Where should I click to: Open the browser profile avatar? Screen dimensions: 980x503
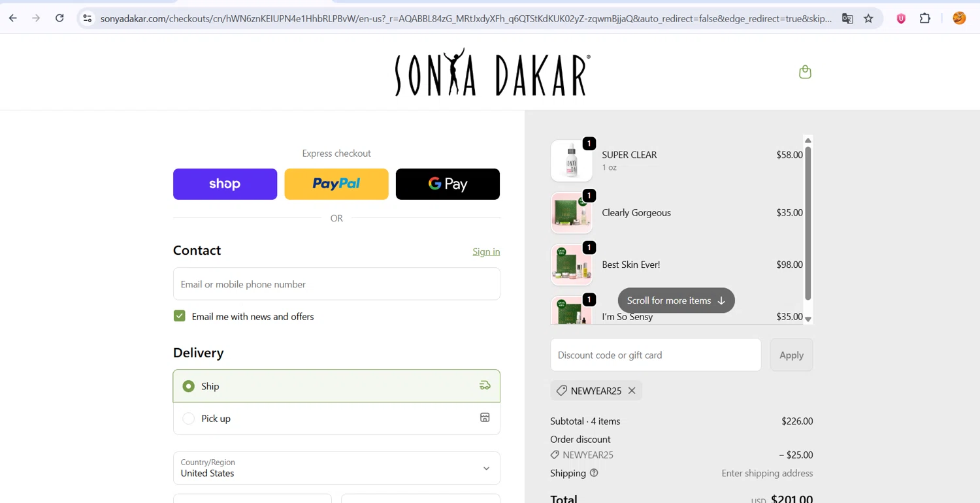959,19
